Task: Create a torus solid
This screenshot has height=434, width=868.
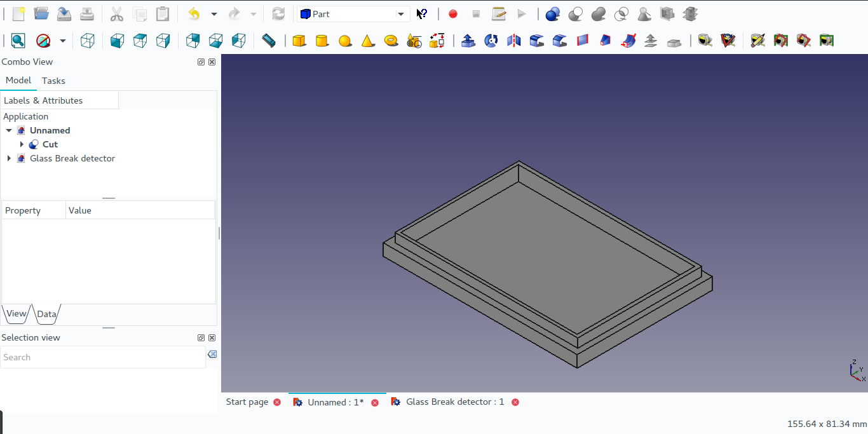Action: [391, 41]
